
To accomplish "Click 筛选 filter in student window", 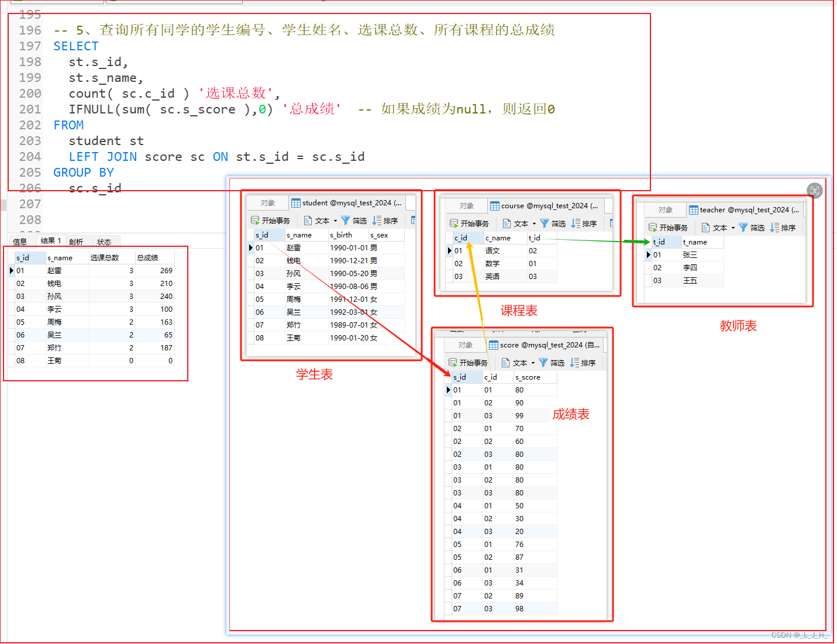I will tap(354, 221).
